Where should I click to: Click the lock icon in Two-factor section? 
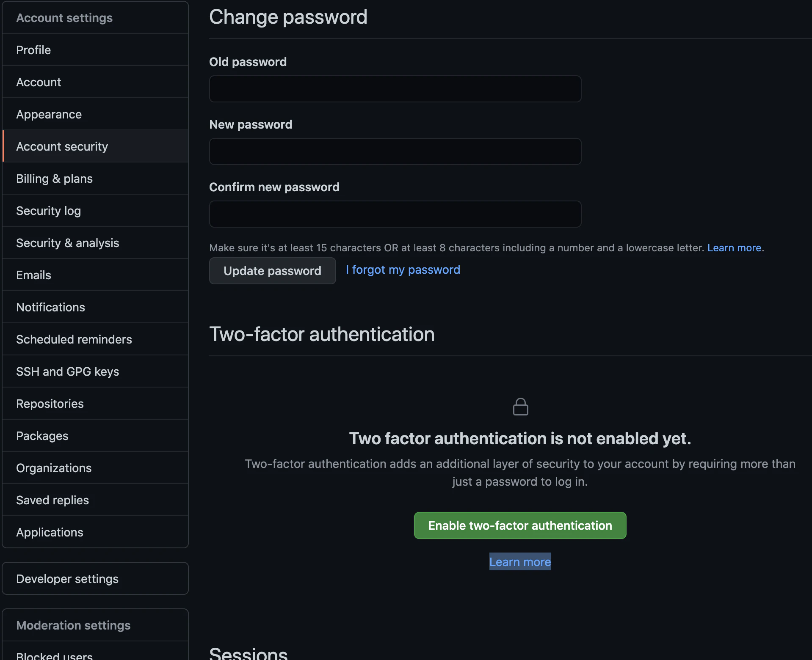[x=520, y=407]
